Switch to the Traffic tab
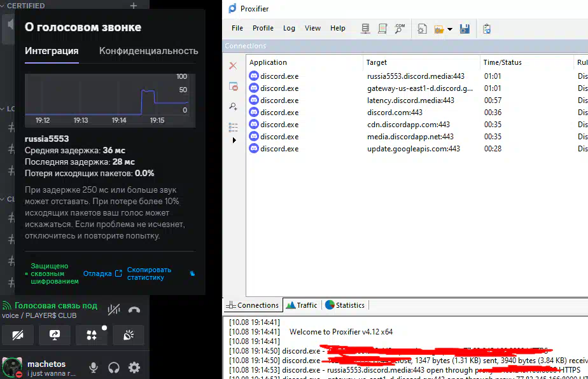The width and height of the screenshot is (588, 379). (x=302, y=305)
